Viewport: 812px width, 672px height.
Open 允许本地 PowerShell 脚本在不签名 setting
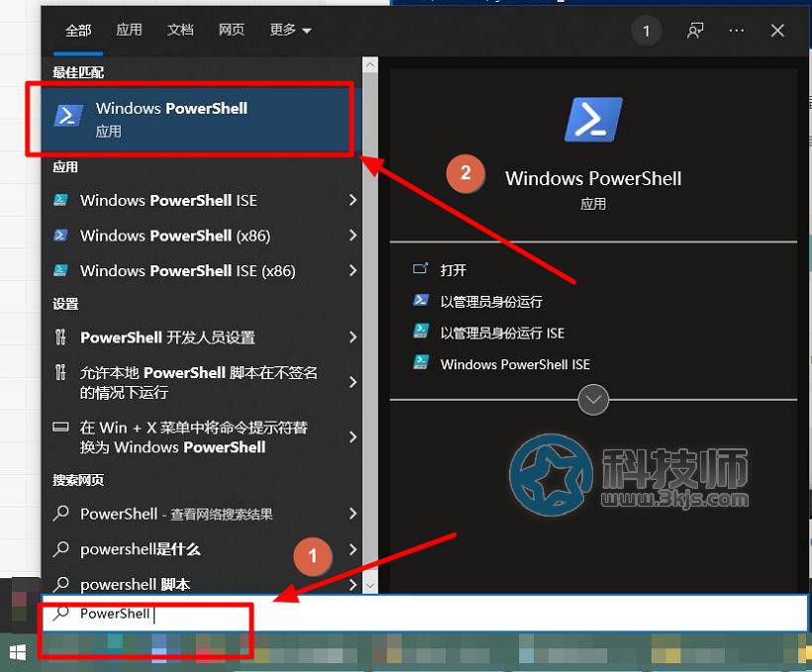point(202,382)
